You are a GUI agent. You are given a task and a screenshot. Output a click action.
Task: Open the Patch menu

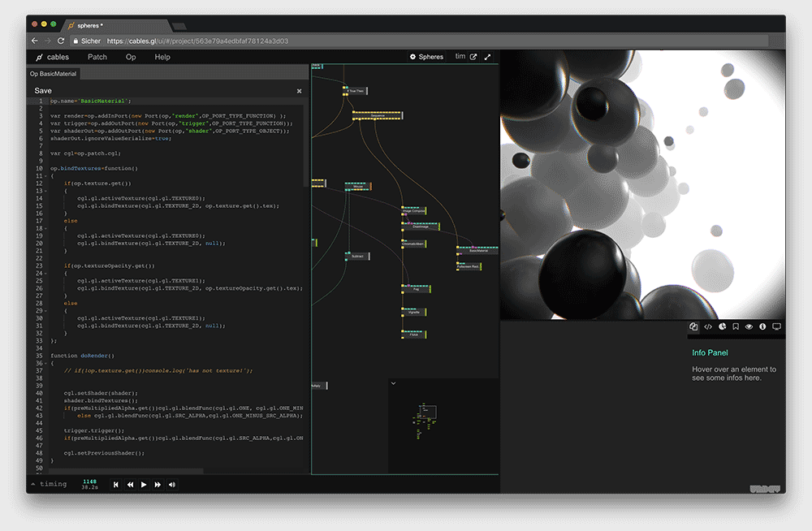tap(97, 57)
